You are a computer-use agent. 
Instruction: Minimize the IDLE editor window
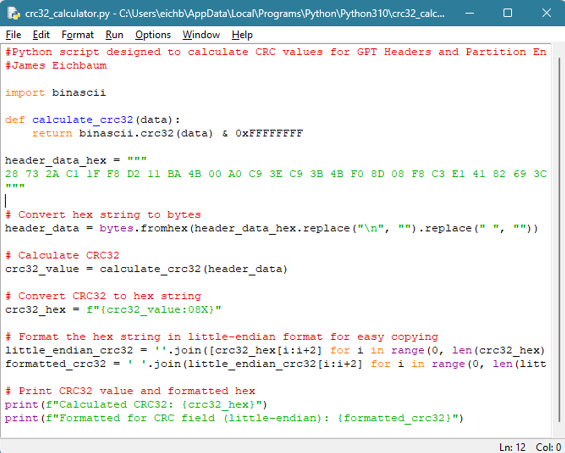point(469,13)
